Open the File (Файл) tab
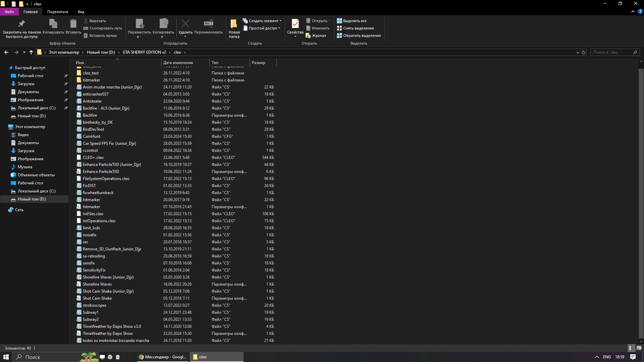644x362 pixels. tap(9, 12)
